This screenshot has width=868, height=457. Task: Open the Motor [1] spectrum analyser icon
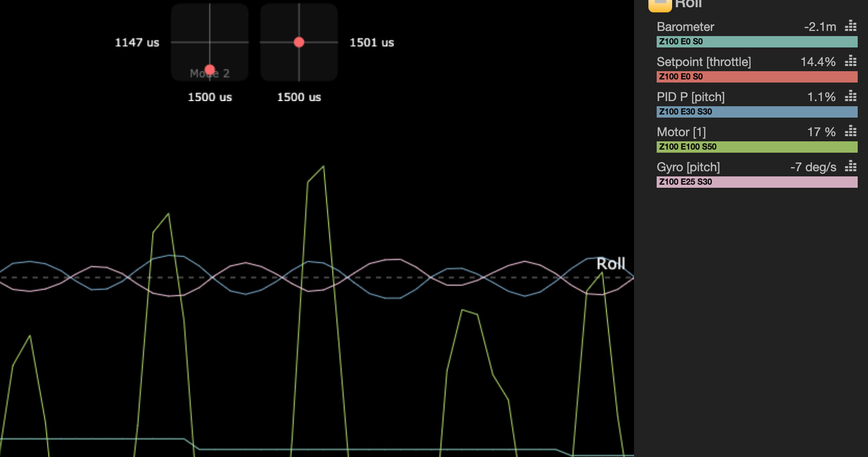tap(850, 132)
